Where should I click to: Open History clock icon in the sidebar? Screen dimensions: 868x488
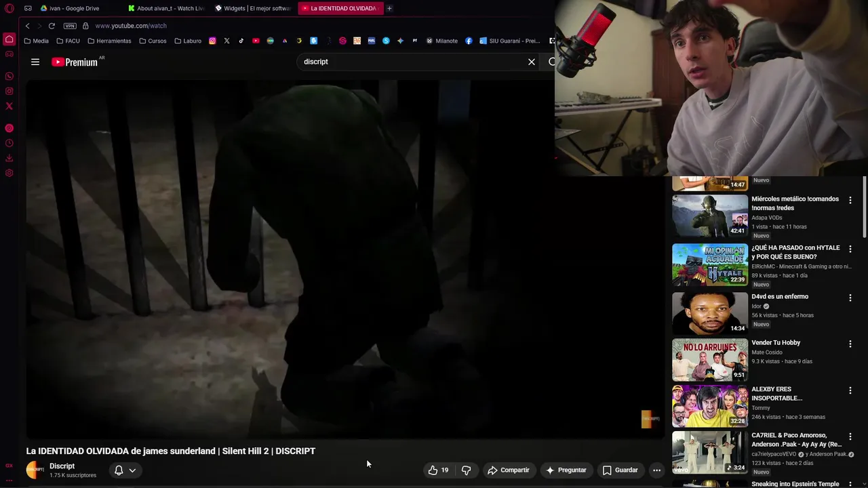coord(9,143)
